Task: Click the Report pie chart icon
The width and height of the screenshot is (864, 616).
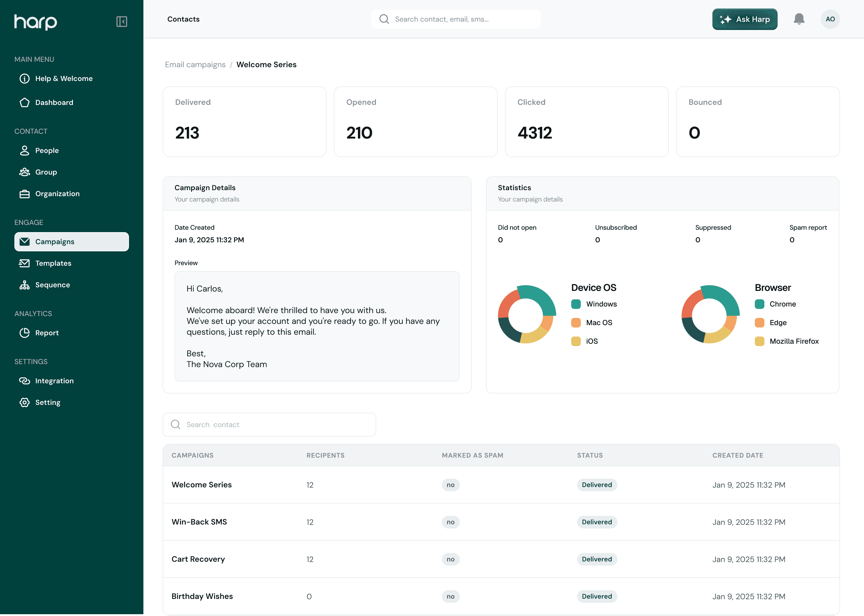Action: coord(25,333)
